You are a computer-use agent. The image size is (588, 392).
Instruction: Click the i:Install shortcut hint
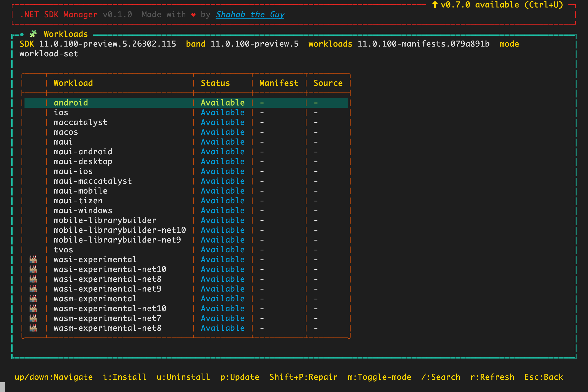(x=125, y=377)
